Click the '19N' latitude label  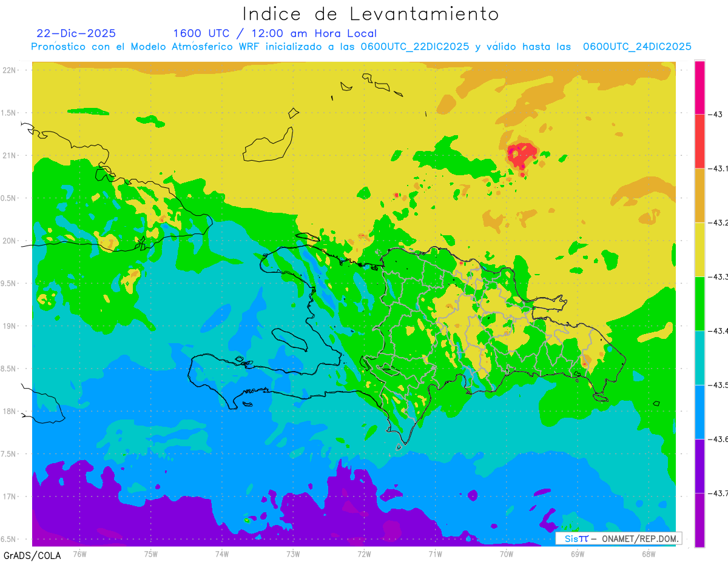(x=9, y=326)
